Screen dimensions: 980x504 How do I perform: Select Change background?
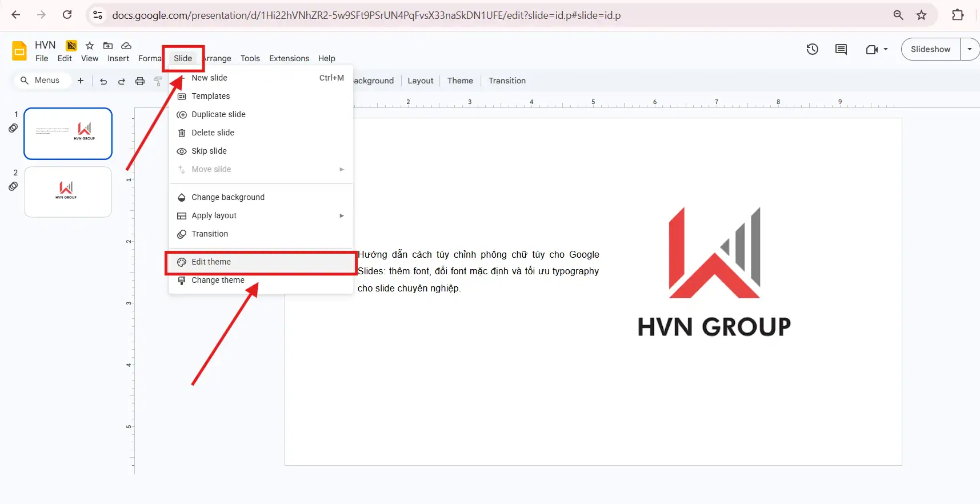(261, 197)
